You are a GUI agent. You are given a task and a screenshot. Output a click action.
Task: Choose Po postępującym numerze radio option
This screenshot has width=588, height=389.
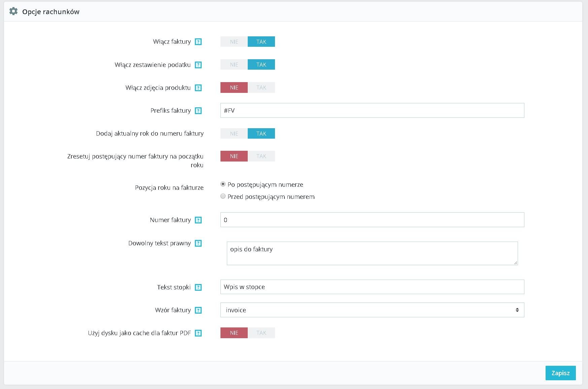point(223,184)
